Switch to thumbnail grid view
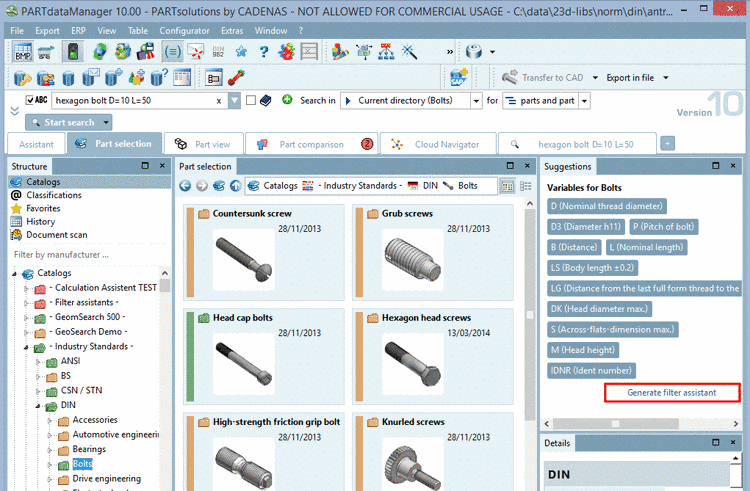The image size is (750, 491). pyautogui.click(x=507, y=186)
